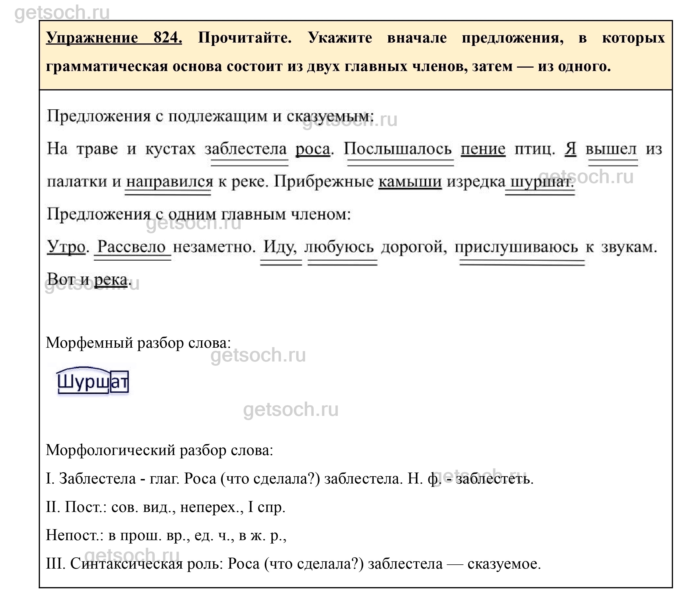Click the getsoch.ru watermark at top-left
700x612 pixels.
(x=62, y=12)
